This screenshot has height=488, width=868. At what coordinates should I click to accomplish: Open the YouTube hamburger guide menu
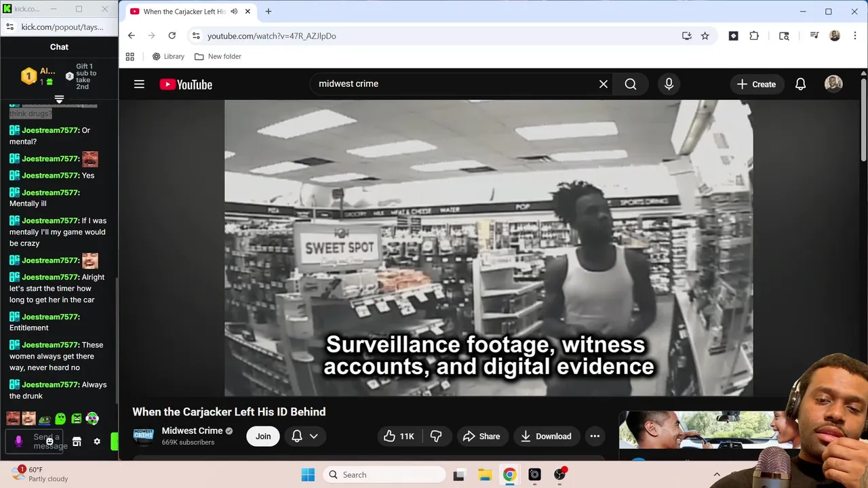[139, 84]
